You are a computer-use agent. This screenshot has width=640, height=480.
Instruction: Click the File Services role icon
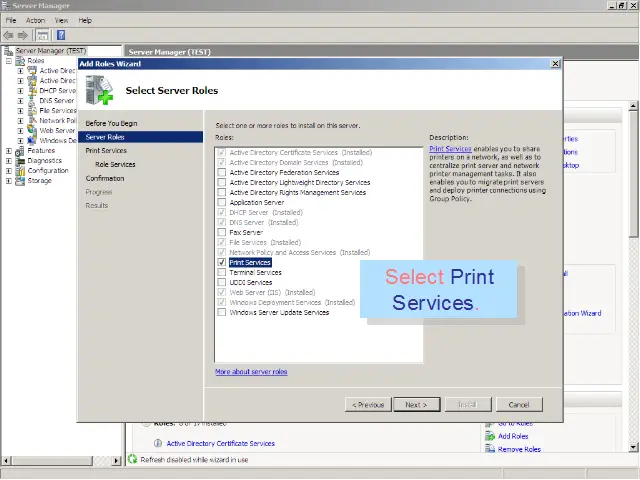(32, 111)
